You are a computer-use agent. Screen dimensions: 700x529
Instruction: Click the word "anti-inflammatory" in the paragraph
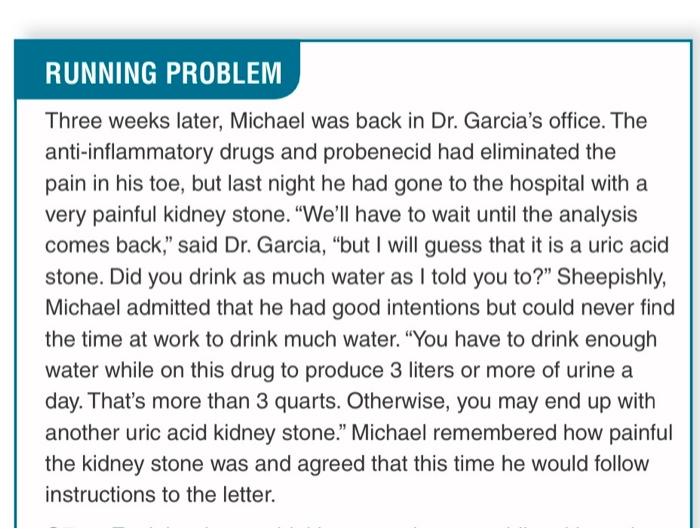coord(129,152)
